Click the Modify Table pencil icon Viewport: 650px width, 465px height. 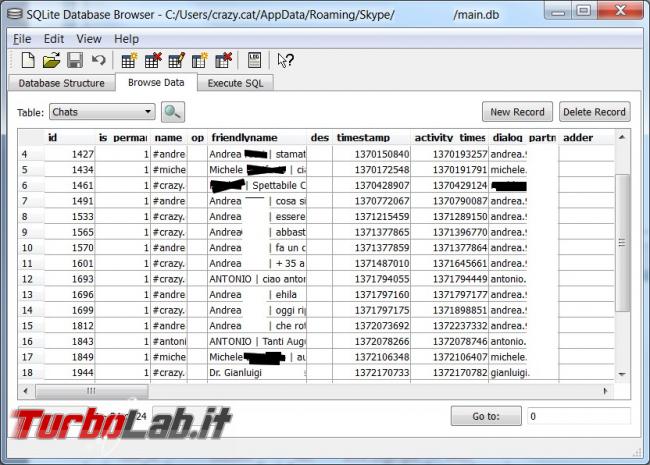pyautogui.click(x=176, y=61)
